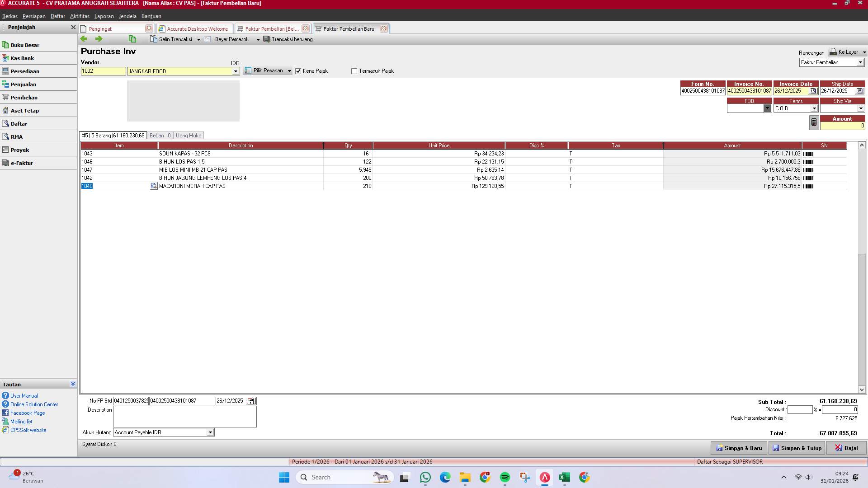
Task: Open the calculator next to Amount
Action: pyautogui.click(x=813, y=122)
